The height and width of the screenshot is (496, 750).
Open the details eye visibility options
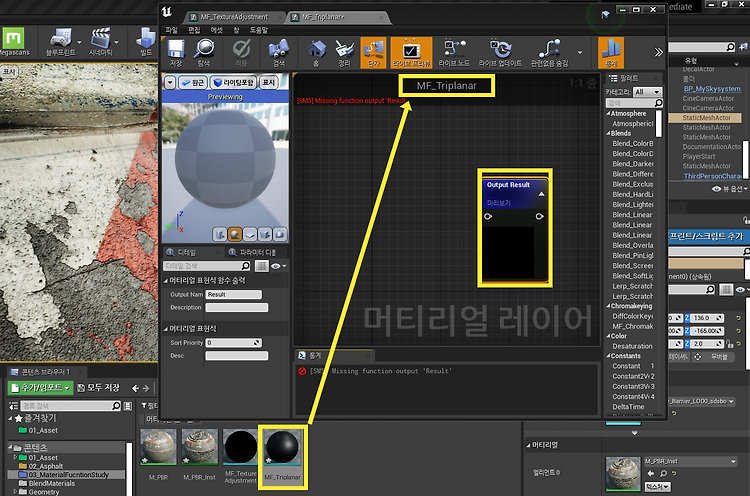click(x=276, y=266)
